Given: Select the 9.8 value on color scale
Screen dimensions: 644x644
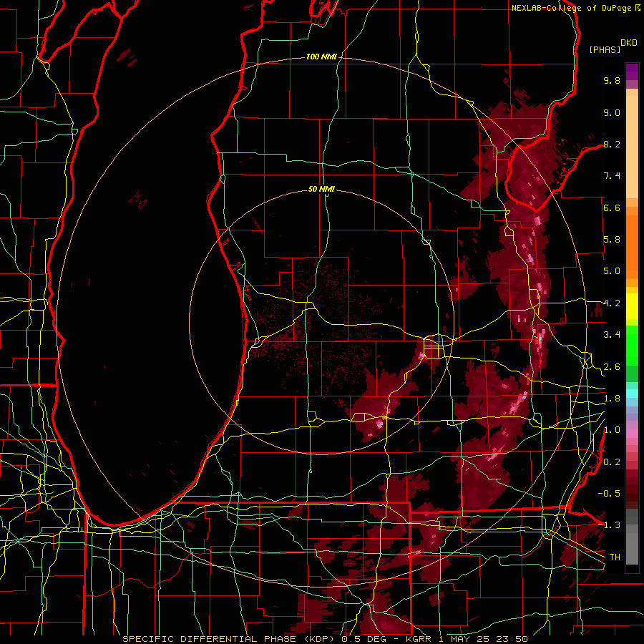Looking at the screenshot, I should (x=612, y=80).
